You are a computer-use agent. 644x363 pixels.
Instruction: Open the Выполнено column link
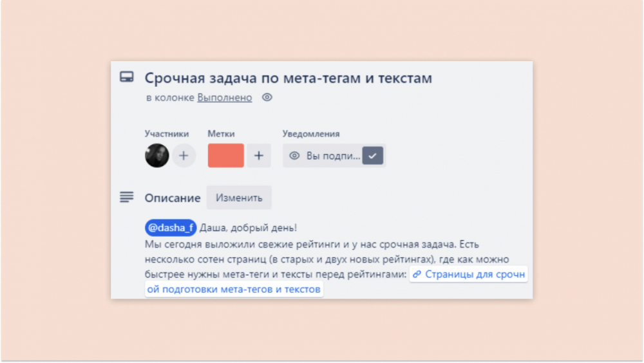(x=225, y=97)
